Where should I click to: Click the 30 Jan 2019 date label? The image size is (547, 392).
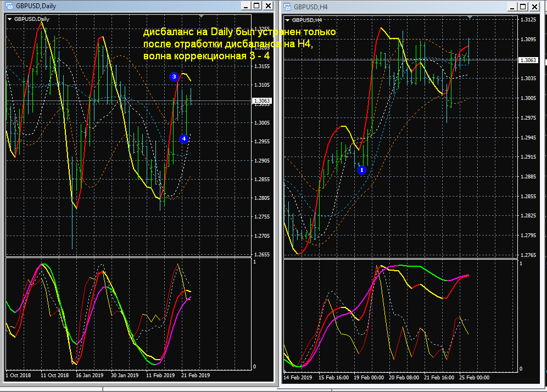click(125, 376)
